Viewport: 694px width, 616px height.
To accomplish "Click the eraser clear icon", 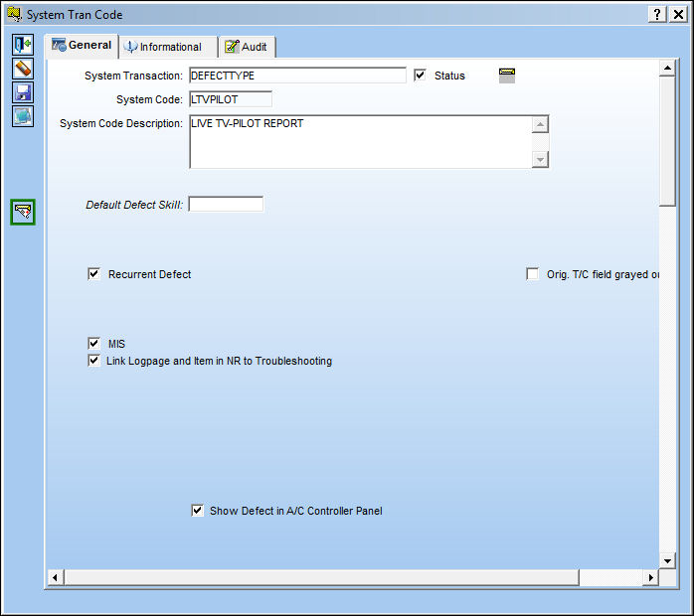I will pos(23,69).
